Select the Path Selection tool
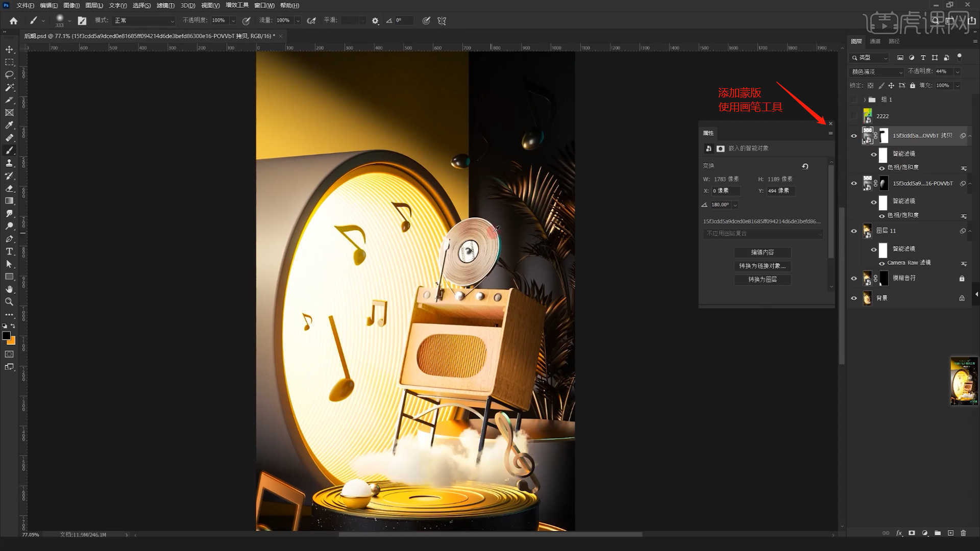Image resolution: width=980 pixels, height=551 pixels. click(9, 264)
